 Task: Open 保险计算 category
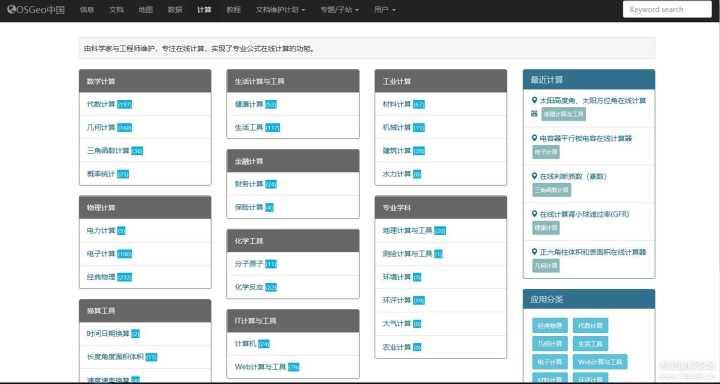pyautogui.click(x=249, y=207)
